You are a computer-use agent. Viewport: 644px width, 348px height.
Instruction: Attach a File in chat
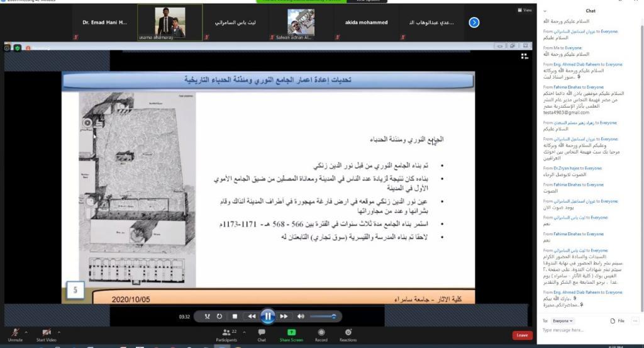tap(617, 321)
